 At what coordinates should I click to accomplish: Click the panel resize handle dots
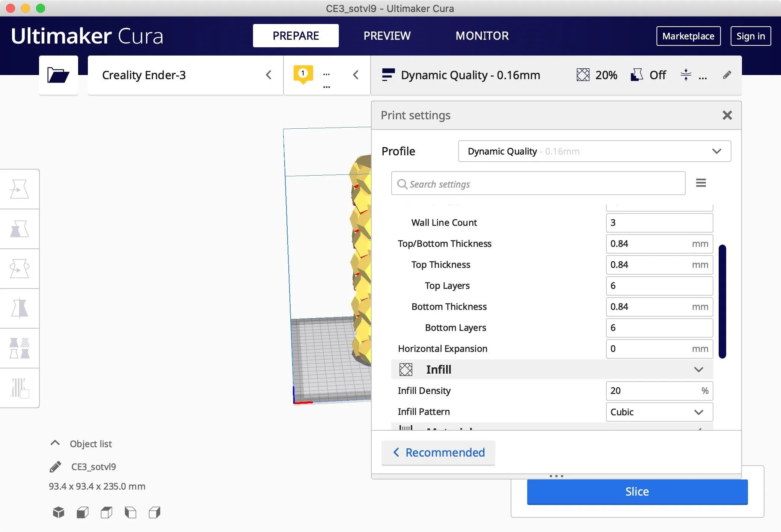pos(556,476)
